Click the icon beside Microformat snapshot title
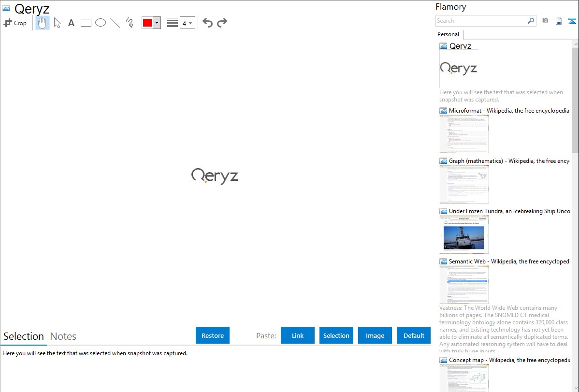The height and width of the screenshot is (392, 579). [x=443, y=111]
